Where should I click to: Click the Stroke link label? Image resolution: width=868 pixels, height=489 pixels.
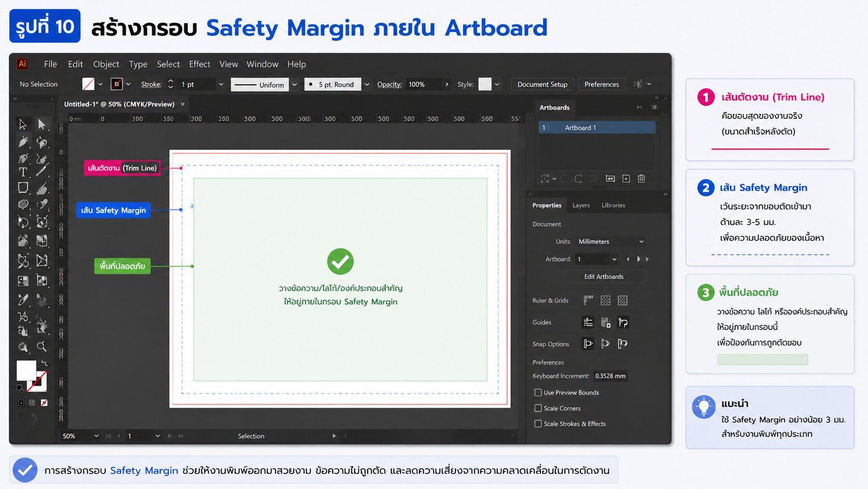pyautogui.click(x=151, y=84)
